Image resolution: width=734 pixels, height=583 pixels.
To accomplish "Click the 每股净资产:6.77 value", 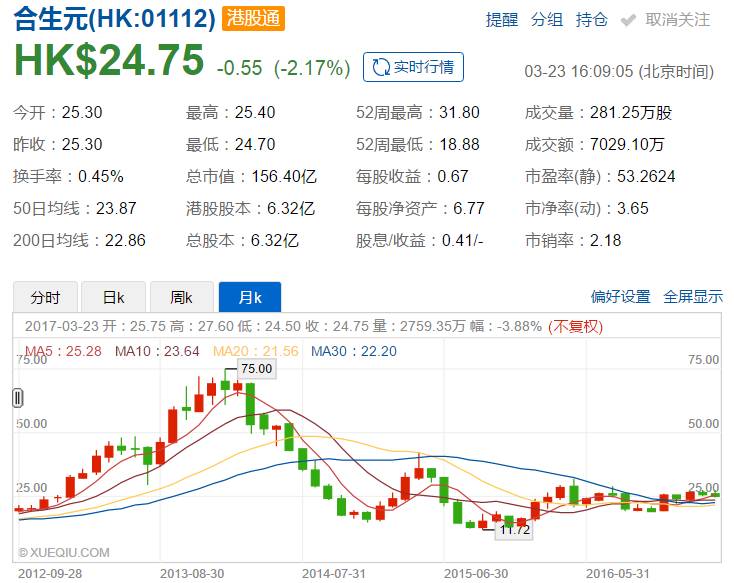I will click(x=469, y=208).
